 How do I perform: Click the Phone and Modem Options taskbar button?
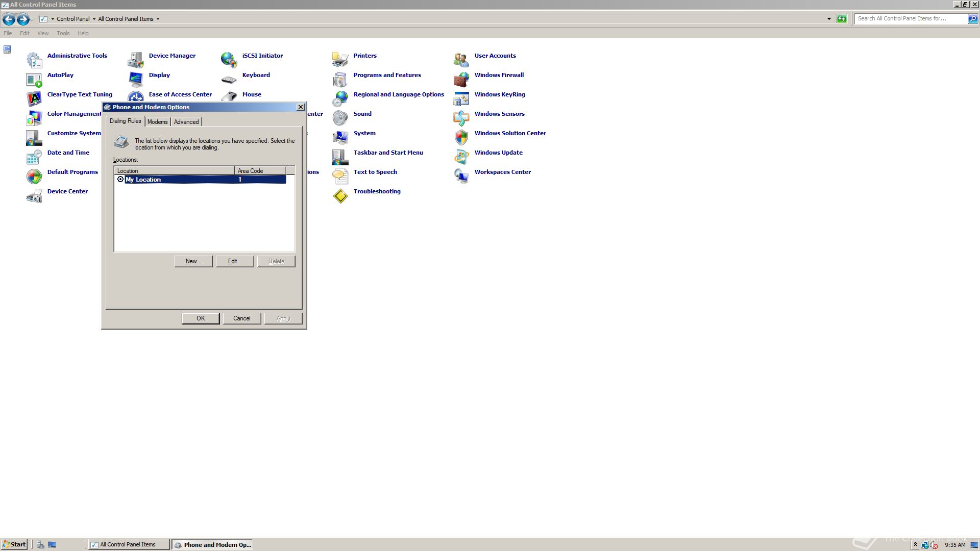212,545
